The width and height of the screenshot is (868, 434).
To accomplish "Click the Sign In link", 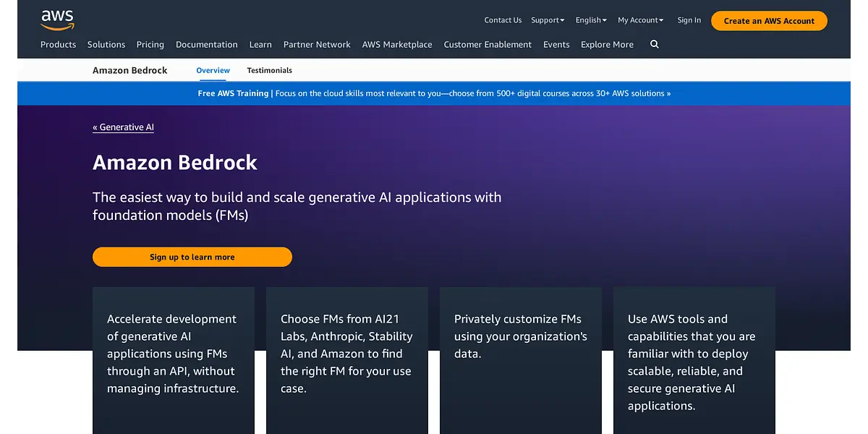I will coord(689,20).
